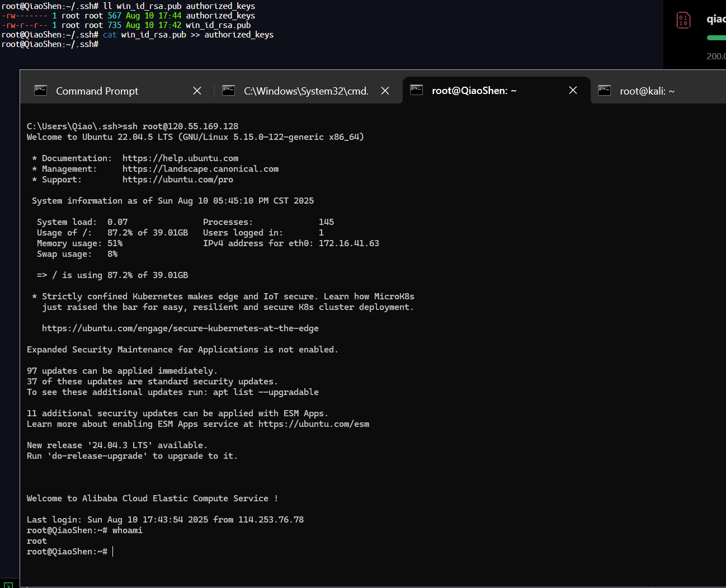Follow the https://ubuntu.com/pro support link
The height and width of the screenshot is (588, 726).
pos(177,180)
